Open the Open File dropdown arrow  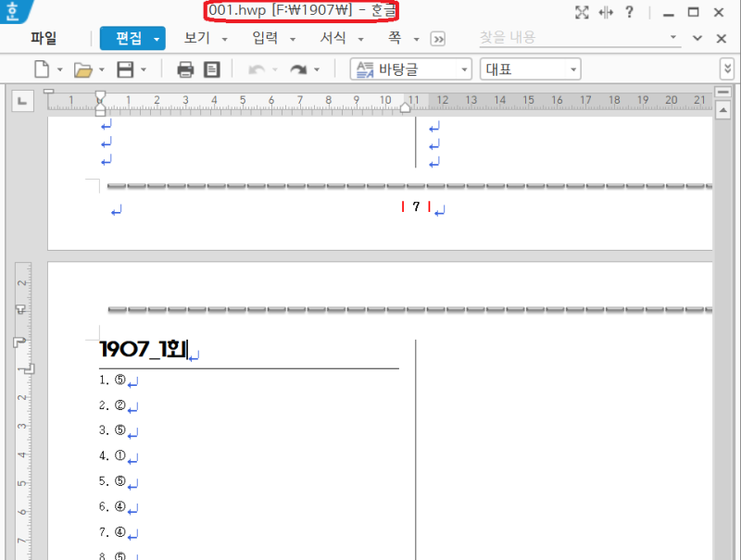pyautogui.click(x=102, y=69)
